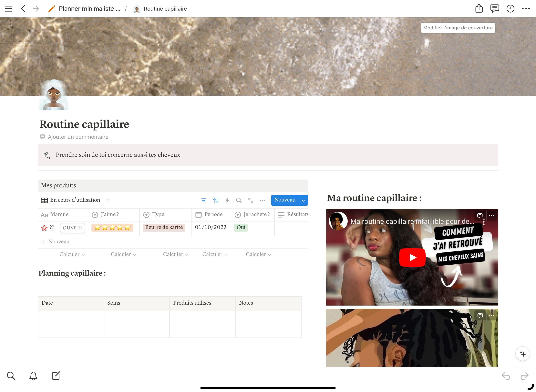
Task: Undo the last action
Action: pos(506,376)
